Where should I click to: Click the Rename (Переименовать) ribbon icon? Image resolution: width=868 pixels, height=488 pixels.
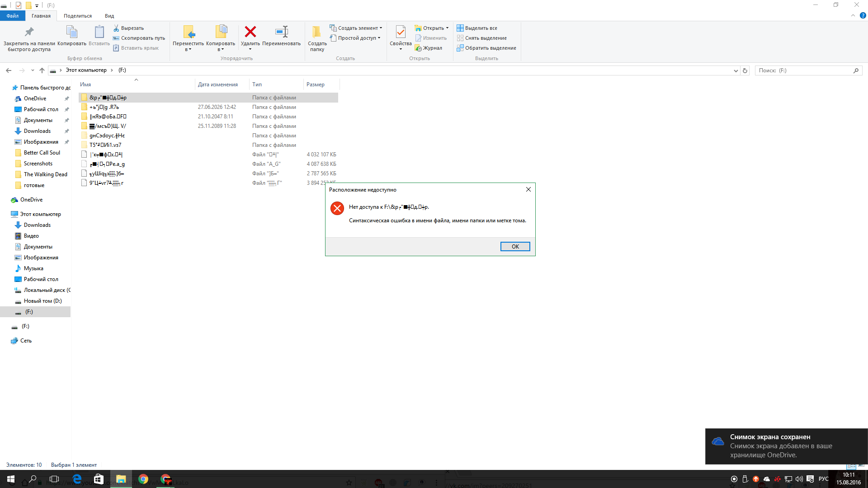281,32
